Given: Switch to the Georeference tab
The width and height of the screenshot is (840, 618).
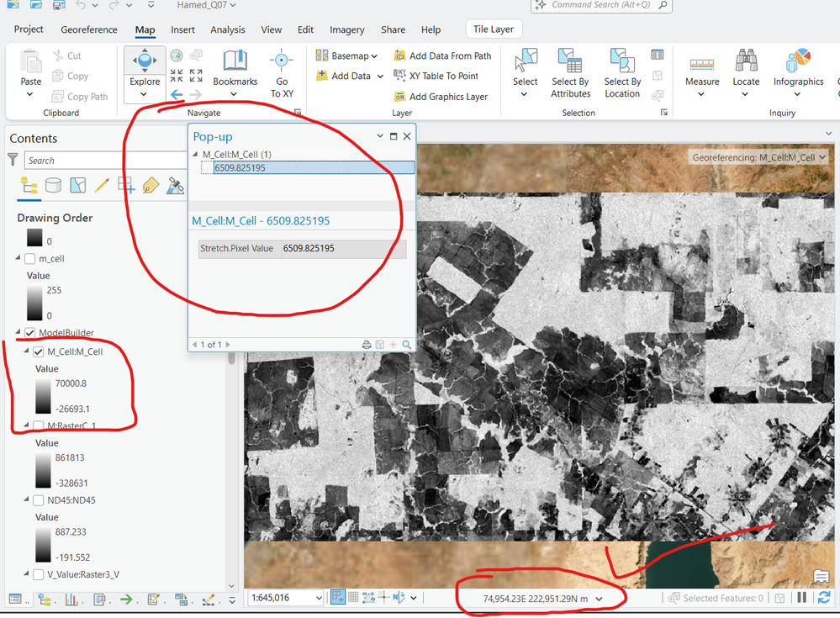Looking at the screenshot, I should pyautogui.click(x=89, y=29).
